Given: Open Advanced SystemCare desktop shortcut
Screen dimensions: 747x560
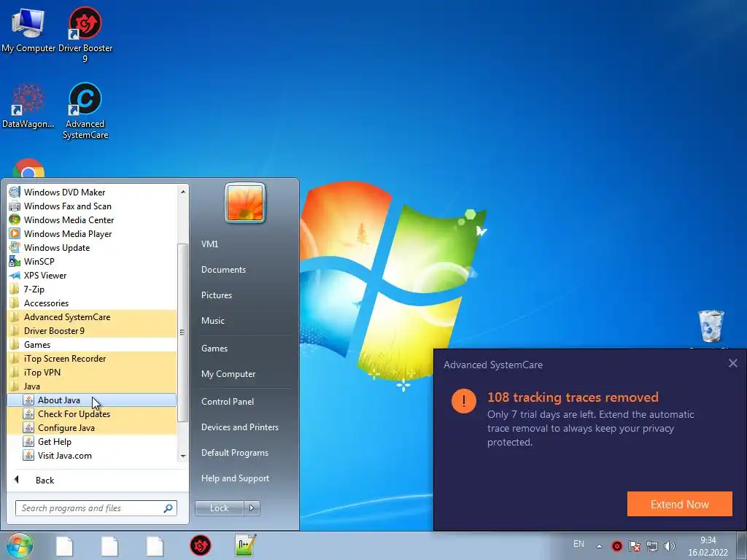Looking at the screenshot, I should [85, 111].
